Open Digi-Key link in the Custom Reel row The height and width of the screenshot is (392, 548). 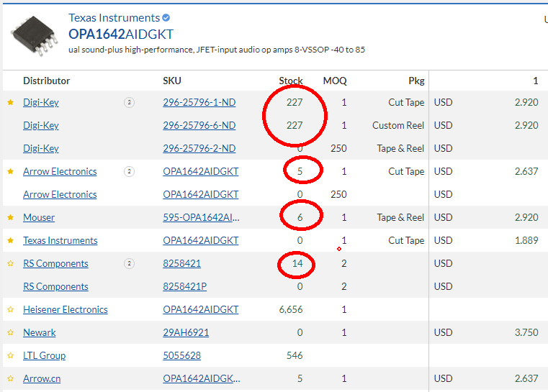[x=41, y=125]
